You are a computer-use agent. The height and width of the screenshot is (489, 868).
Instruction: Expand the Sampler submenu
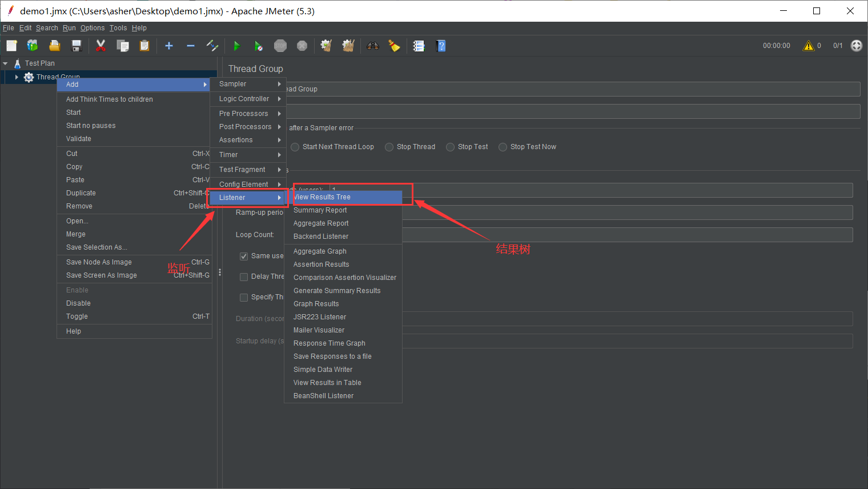(x=247, y=84)
